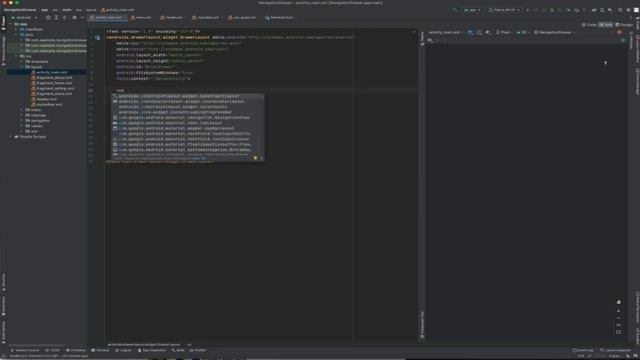Hide the Project panel with minus icon
The height and width of the screenshot is (360, 640).
[x=82, y=18]
